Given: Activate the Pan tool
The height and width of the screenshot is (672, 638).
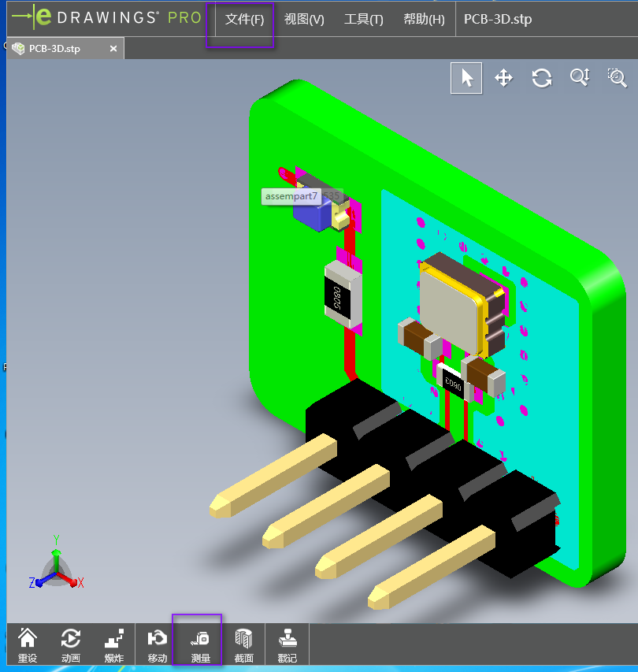Looking at the screenshot, I should pos(503,77).
